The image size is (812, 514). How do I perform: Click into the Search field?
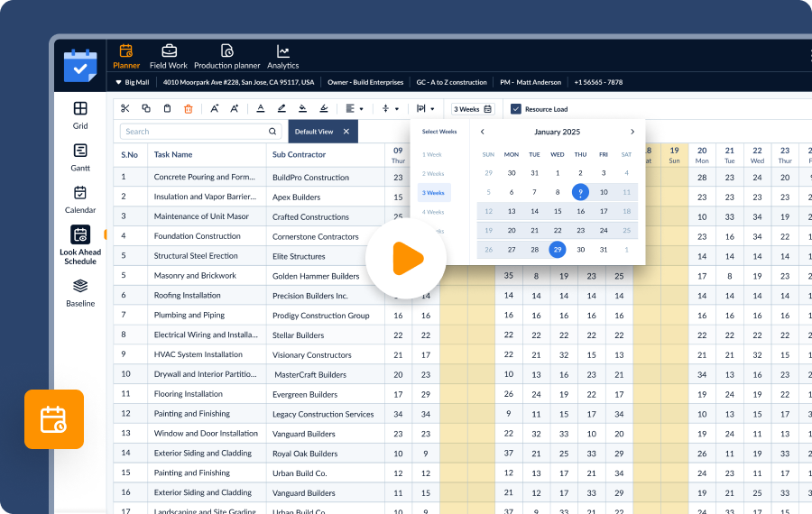pos(200,132)
